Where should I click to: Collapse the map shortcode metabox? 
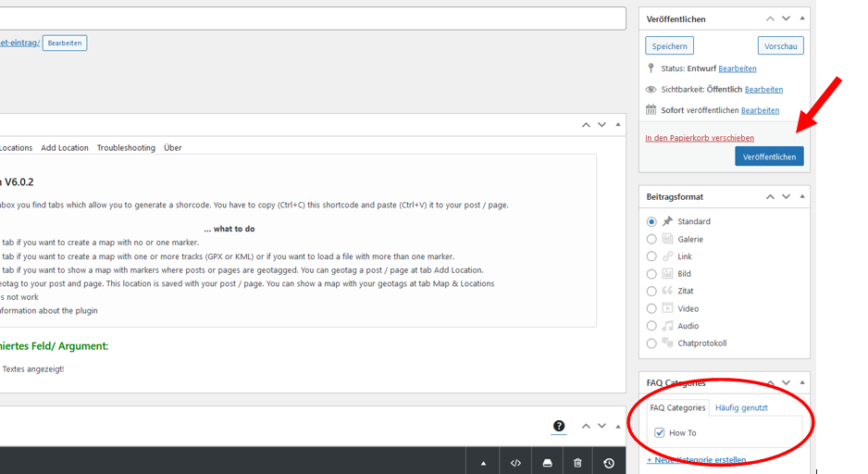coord(618,125)
